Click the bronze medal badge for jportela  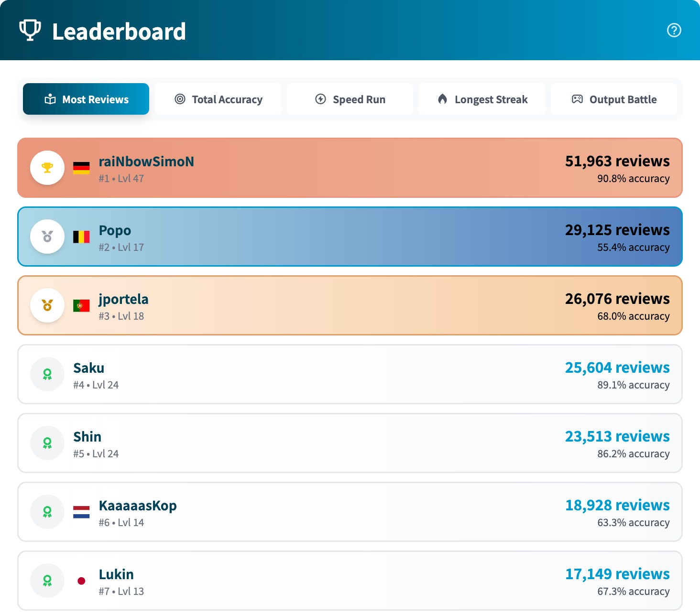click(47, 305)
